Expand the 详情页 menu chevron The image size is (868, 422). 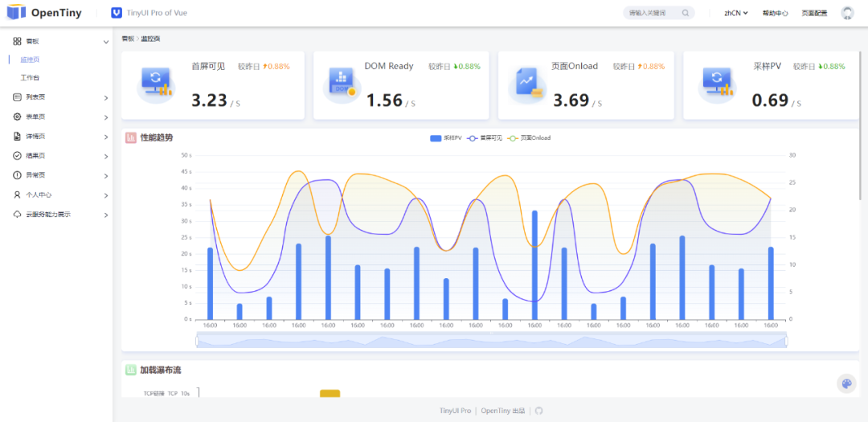point(106,137)
